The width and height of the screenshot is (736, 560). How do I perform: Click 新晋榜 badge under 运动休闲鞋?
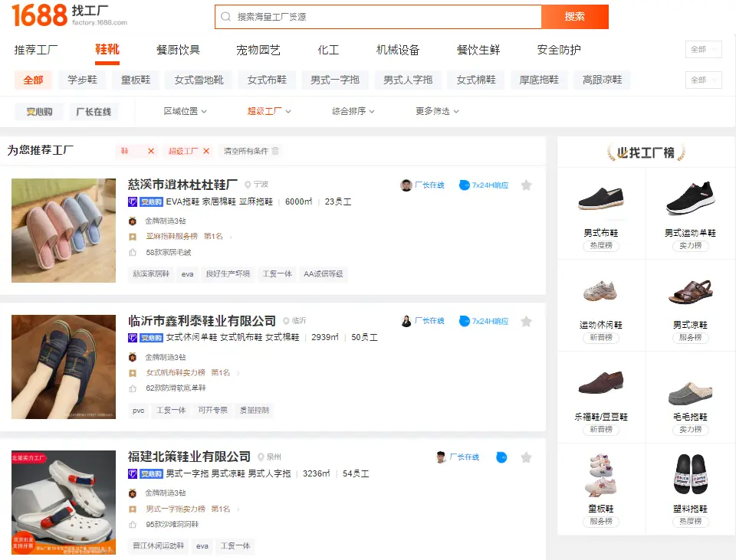(601, 338)
